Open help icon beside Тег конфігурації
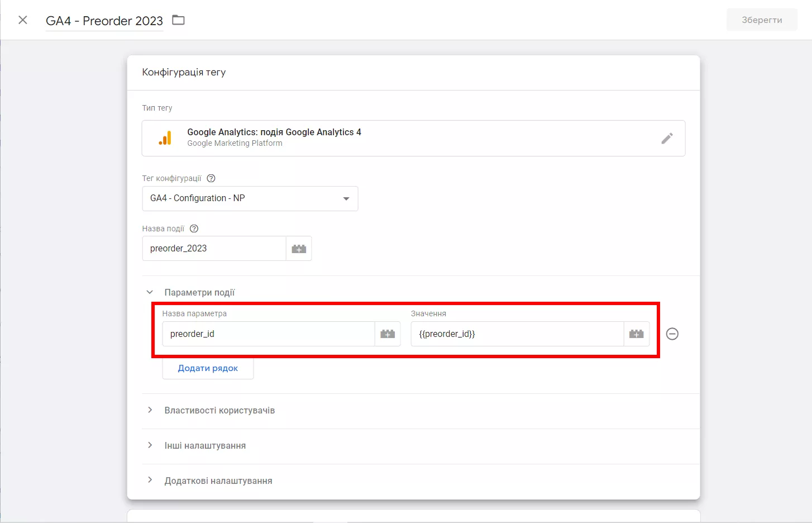This screenshot has height=523, width=812. [211, 178]
